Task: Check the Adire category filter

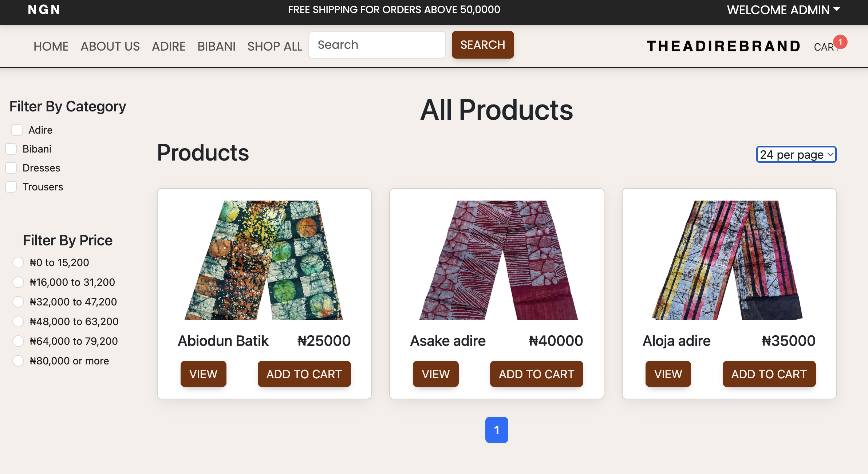Action: point(17,130)
